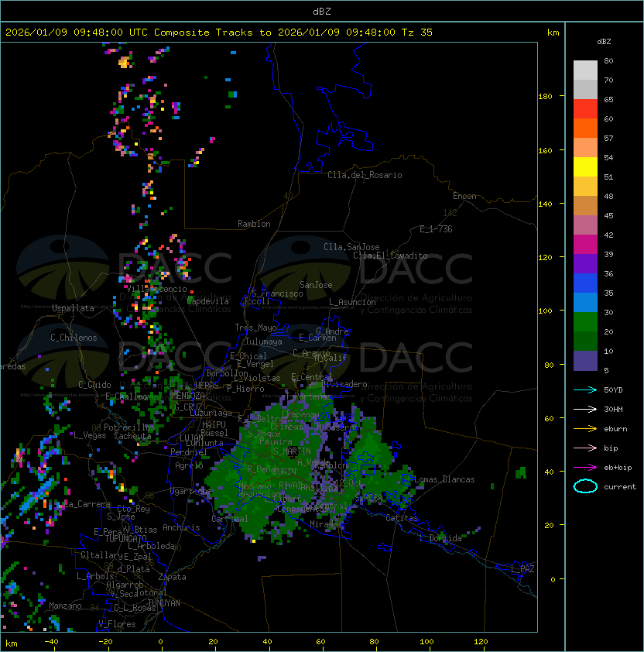Select the 'L_Asuncion' map label
Viewport: 644px width, 652px height.
click(352, 302)
